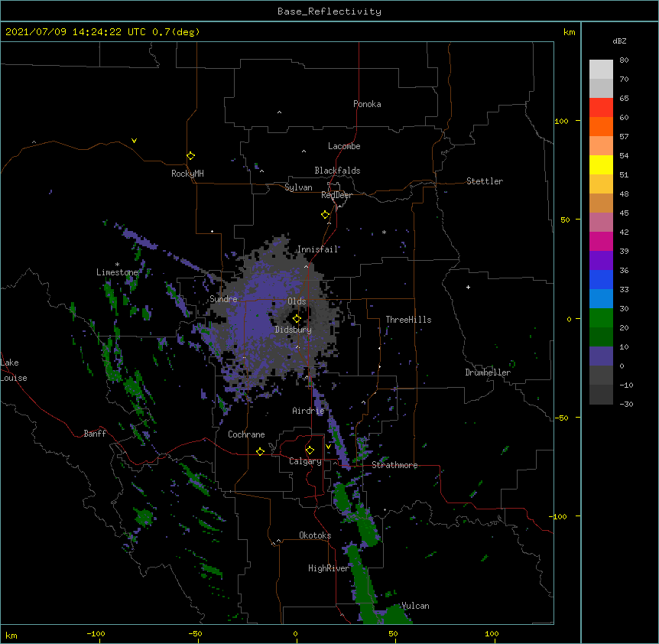Viewport: 659px width, 644px height.
Task: Click the RockyMH label
Action: click(x=187, y=174)
